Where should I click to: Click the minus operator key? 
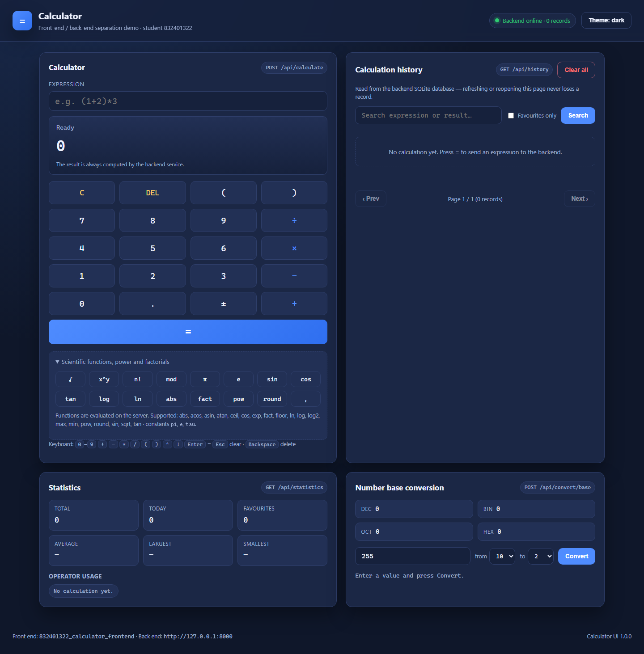coord(294,276)
